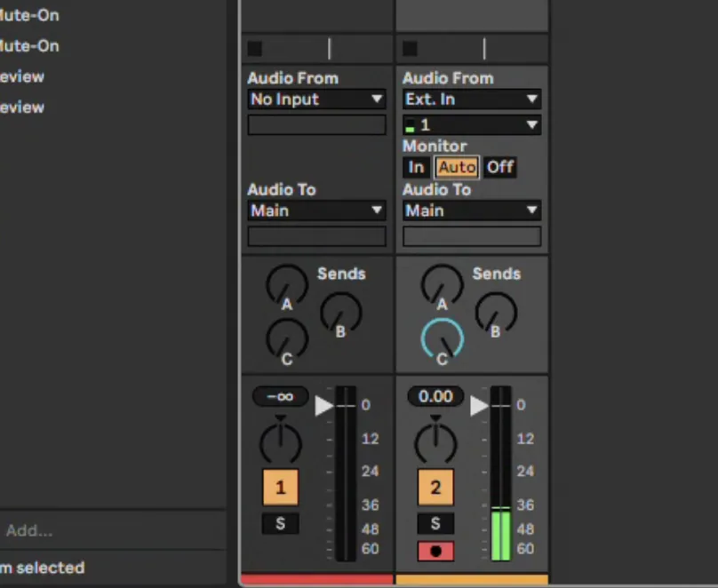
Task: Set track 2 Monitor to Auto
Action: tap(457, 167)
